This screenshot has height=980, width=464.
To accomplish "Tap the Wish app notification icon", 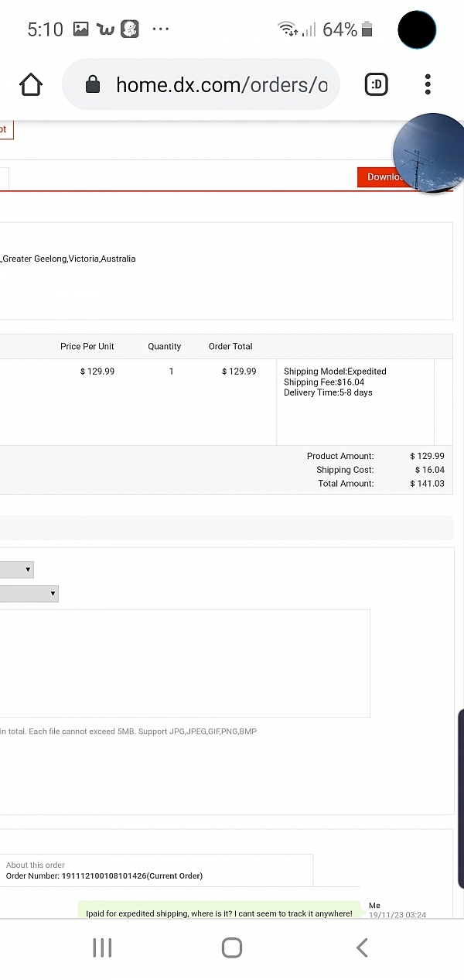I will [x=105, y=29].
